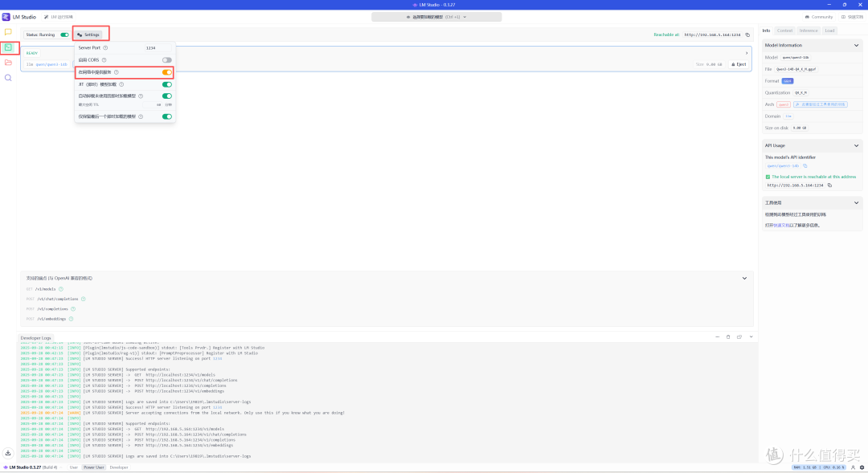
Task: Open Community link in top bar
Action: 819,17
